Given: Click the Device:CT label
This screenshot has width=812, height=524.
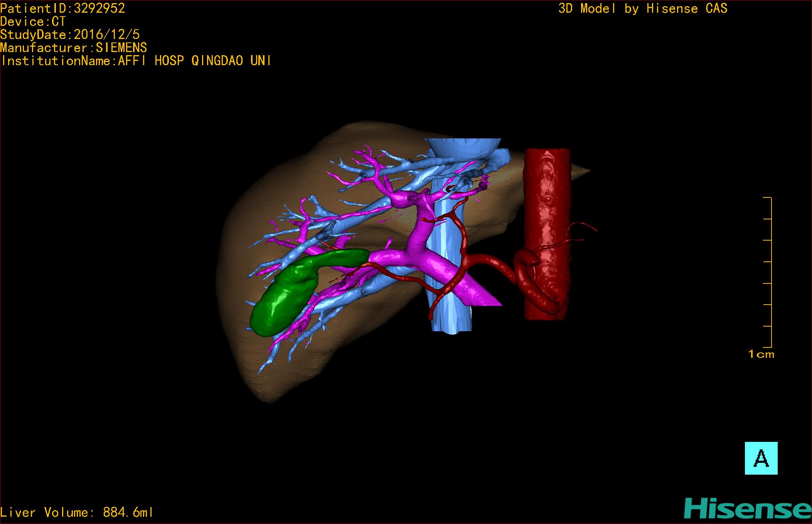Looking at the screenshot, I should point(33,22).
